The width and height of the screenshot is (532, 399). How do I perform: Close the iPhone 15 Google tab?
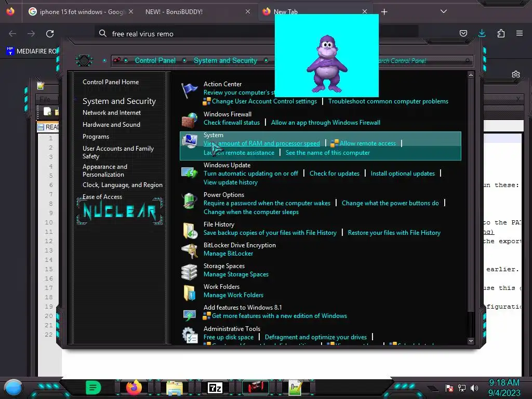pyautogui.click(x=131, y=11)
